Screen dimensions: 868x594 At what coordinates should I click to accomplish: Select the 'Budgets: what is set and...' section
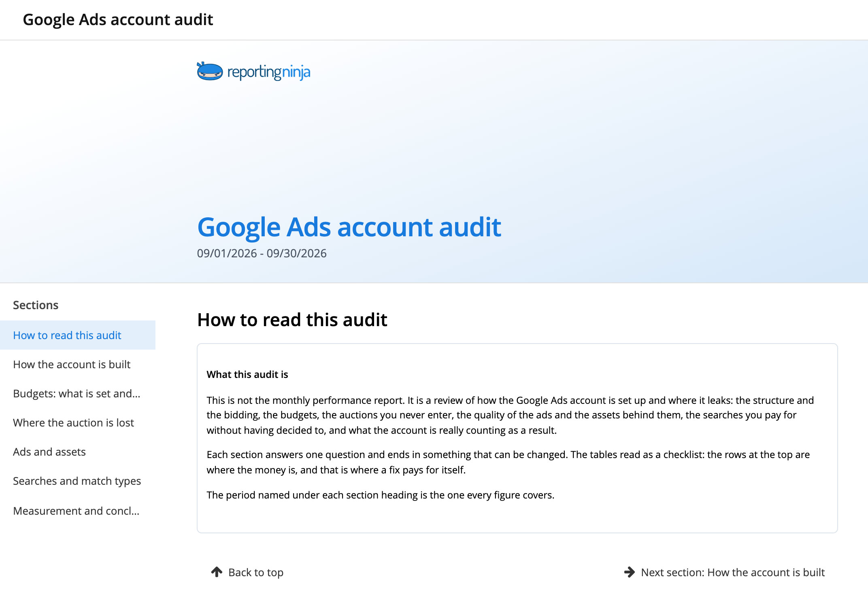point(77,393)
